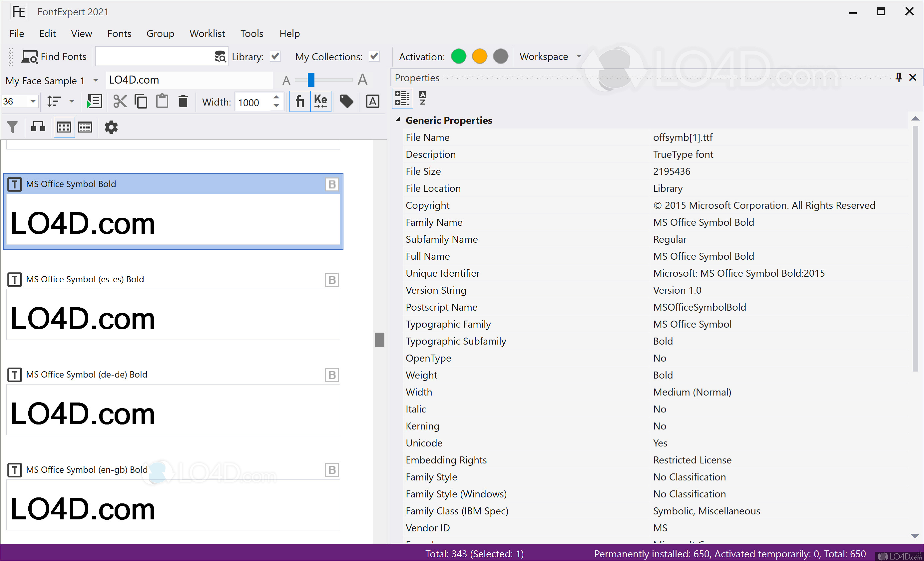Expand the Workspace dropdown
The image size is (924, 561).
pyautogui.click(x=579, y=56)
